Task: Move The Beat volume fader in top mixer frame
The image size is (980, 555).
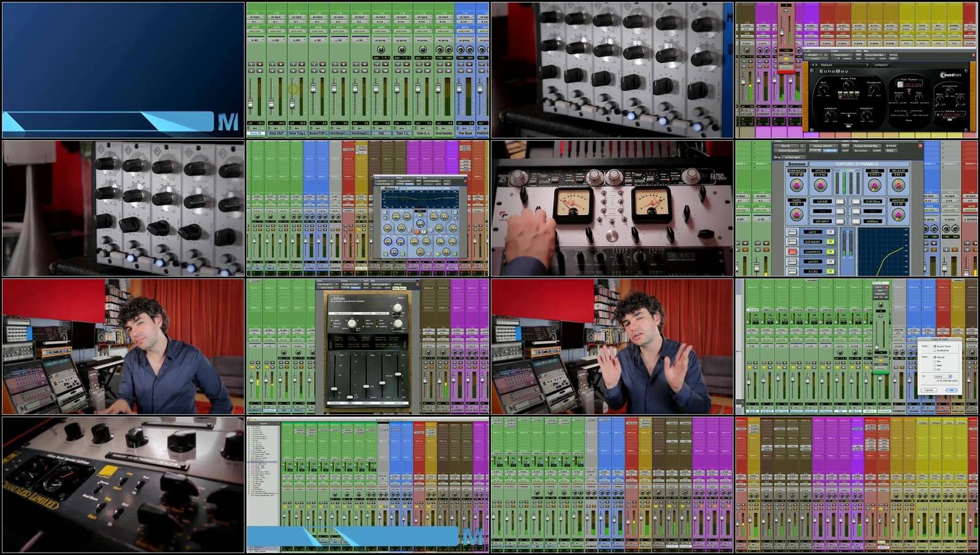Action: [459, 88]
